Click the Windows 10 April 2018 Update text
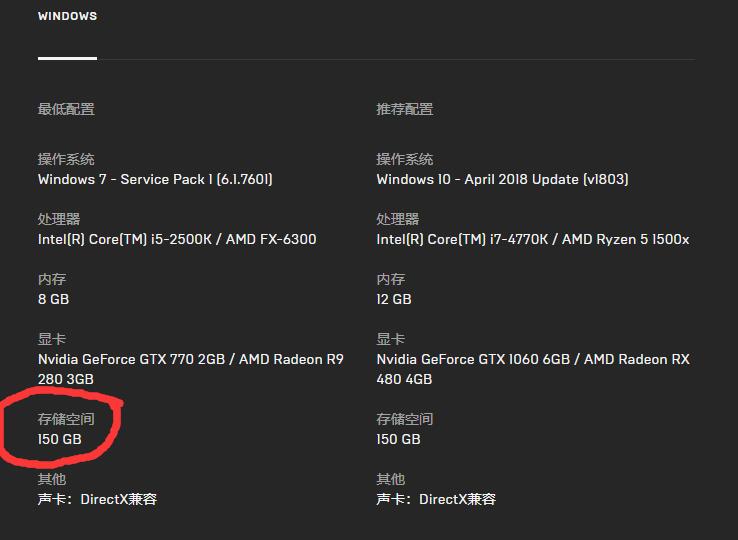738x540 pixels. (502, 180)
